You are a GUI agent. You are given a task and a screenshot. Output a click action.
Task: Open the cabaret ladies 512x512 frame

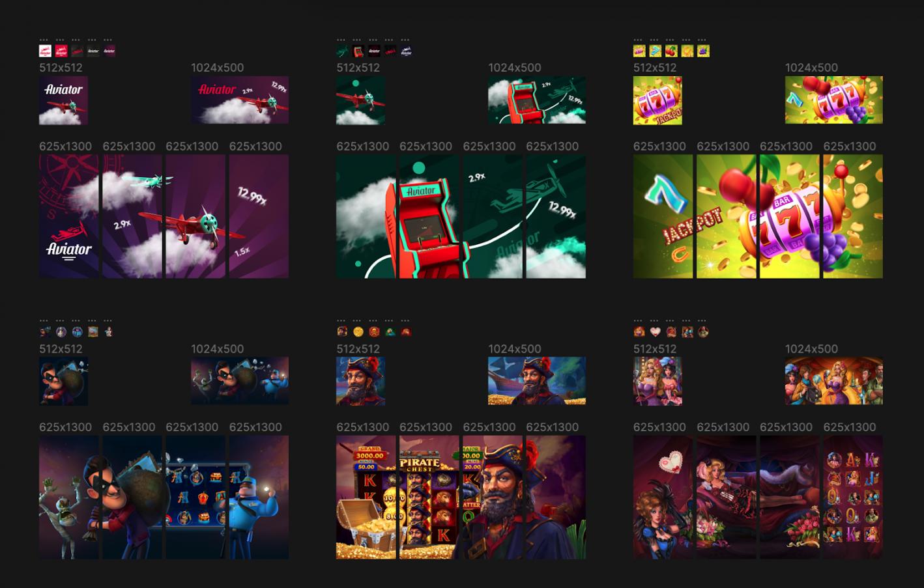[657, 381]
